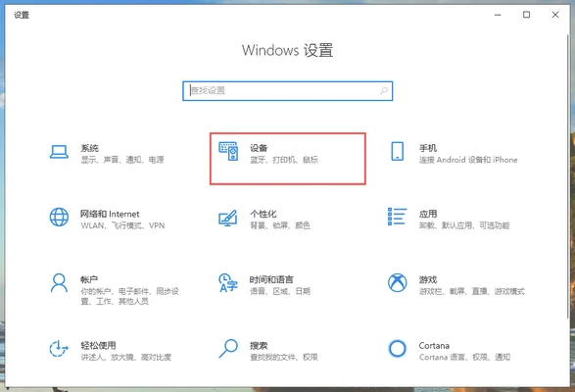575x392 pixels.
Task: Select the 时间和语言 icon
Action: coord(228,282)
